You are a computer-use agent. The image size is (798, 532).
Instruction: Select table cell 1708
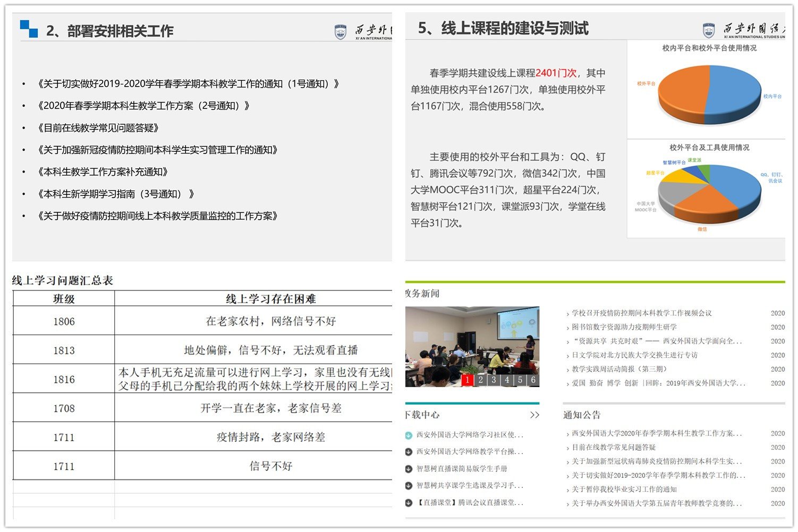64,408
